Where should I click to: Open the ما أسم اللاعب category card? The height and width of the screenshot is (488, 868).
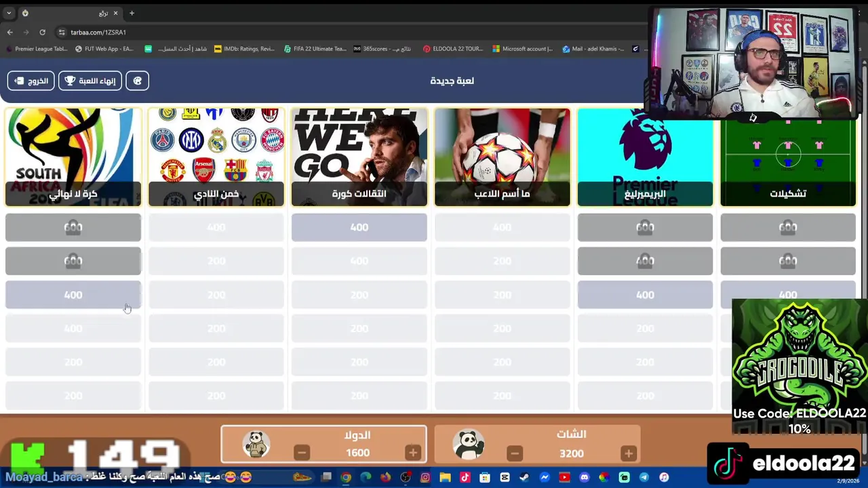click(x=502, y=157)
